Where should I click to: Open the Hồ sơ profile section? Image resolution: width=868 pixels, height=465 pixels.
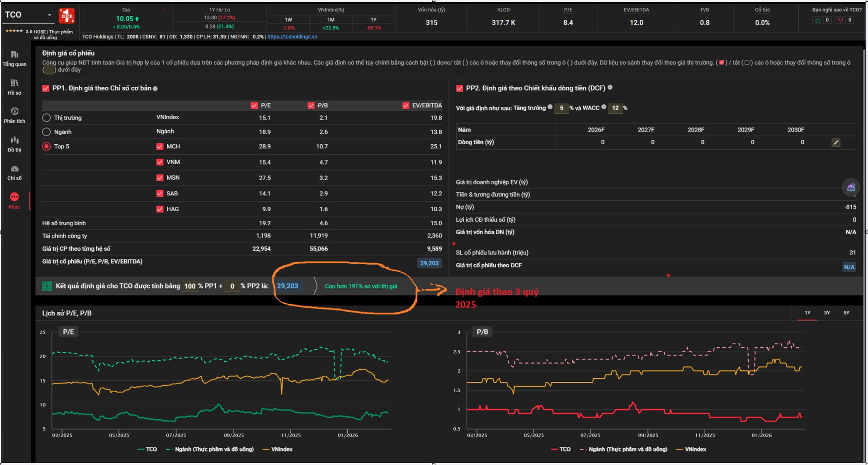[14, 86]
